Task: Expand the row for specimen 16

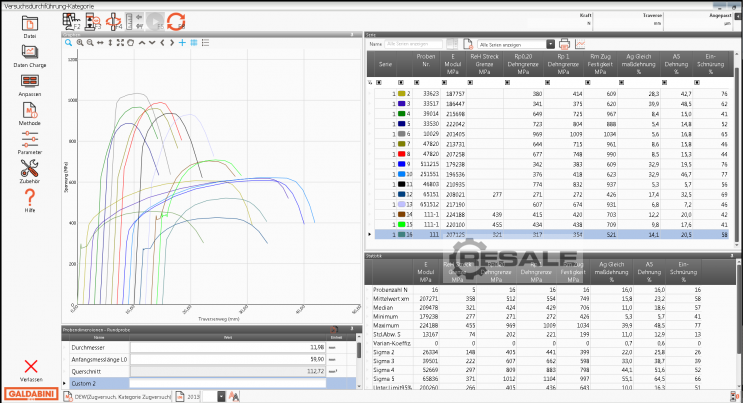Action: [x=368, y=234]
